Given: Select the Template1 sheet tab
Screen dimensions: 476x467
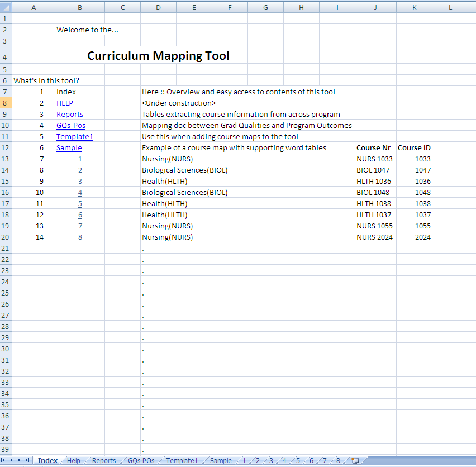Looking at the screenshot, I should tap(182, 461).
